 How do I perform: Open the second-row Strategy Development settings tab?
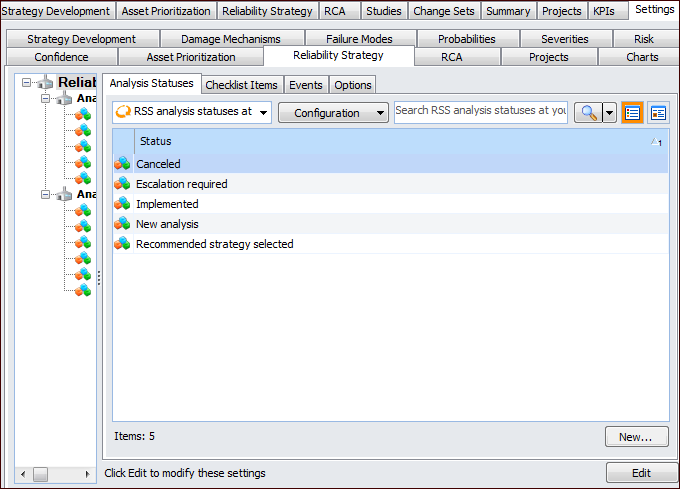[x=82, y=39]
